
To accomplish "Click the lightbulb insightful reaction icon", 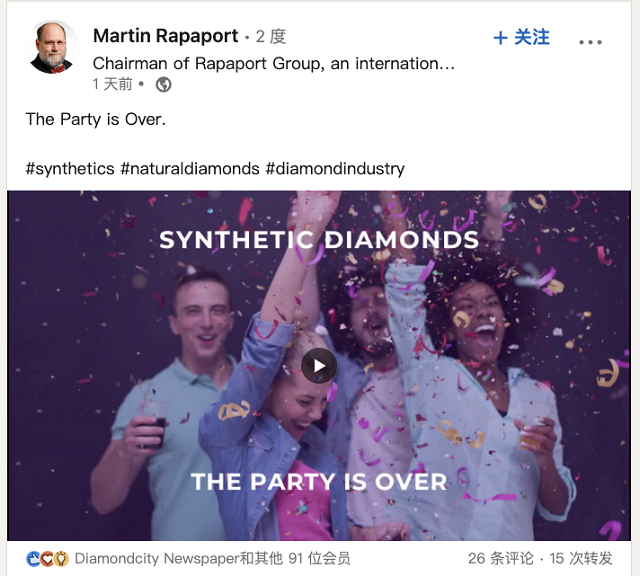I will pyautogui.click(x=61, y=559).
